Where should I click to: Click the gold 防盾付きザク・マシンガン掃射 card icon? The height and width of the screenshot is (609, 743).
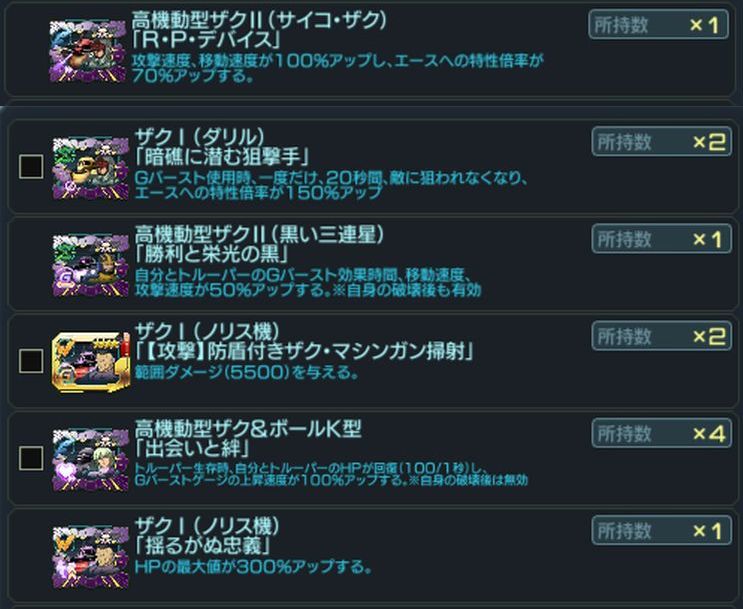point(91,361)
